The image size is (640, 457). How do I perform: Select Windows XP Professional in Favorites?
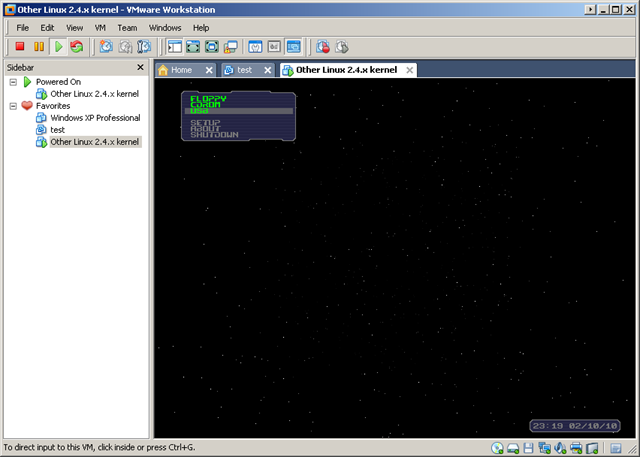tap(95, 118)
